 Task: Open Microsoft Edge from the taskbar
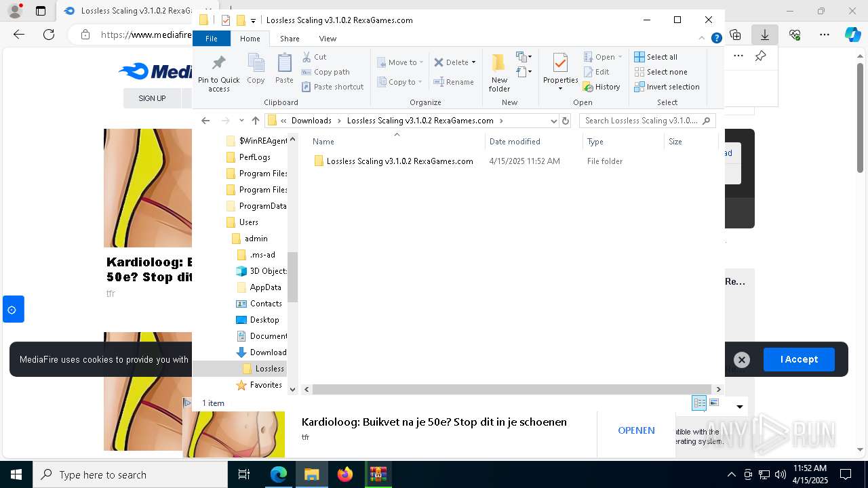pyautogui.click(x=279, y=475)
